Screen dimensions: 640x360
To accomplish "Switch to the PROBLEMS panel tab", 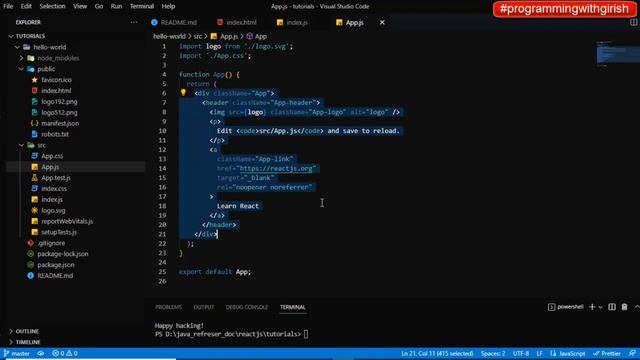I will [168, 307].
